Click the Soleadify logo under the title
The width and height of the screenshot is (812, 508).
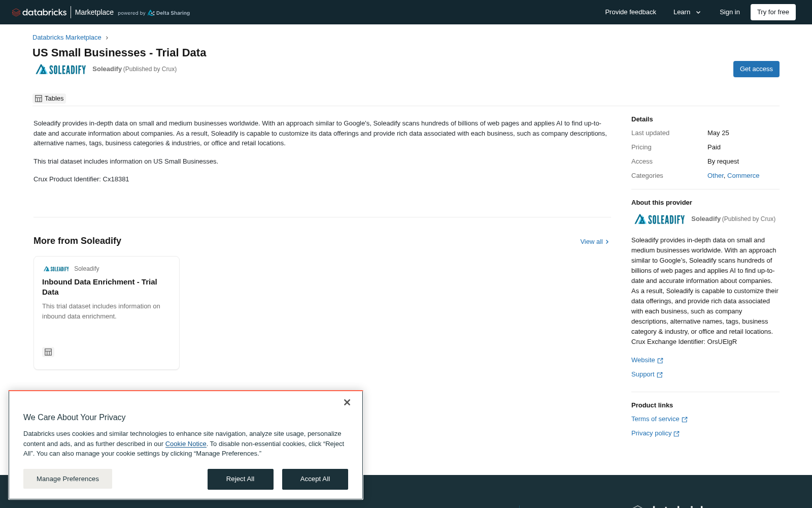pos(61,69)
